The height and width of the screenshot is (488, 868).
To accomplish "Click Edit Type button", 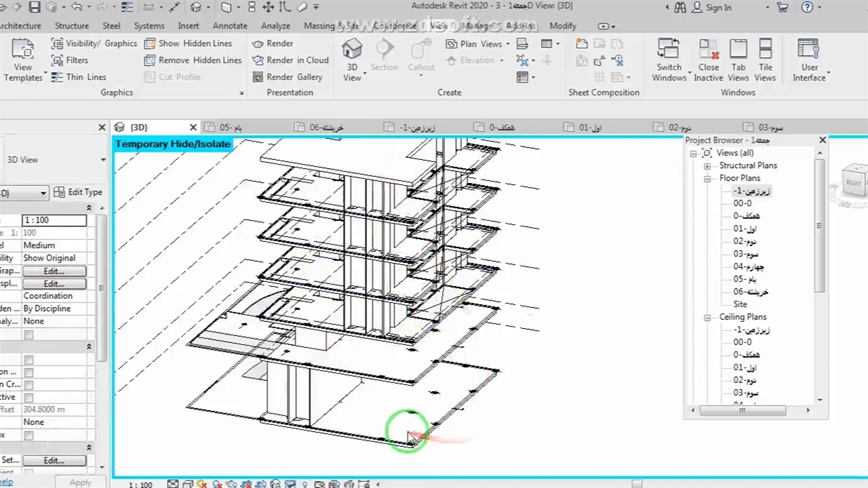I will point(78,192).
